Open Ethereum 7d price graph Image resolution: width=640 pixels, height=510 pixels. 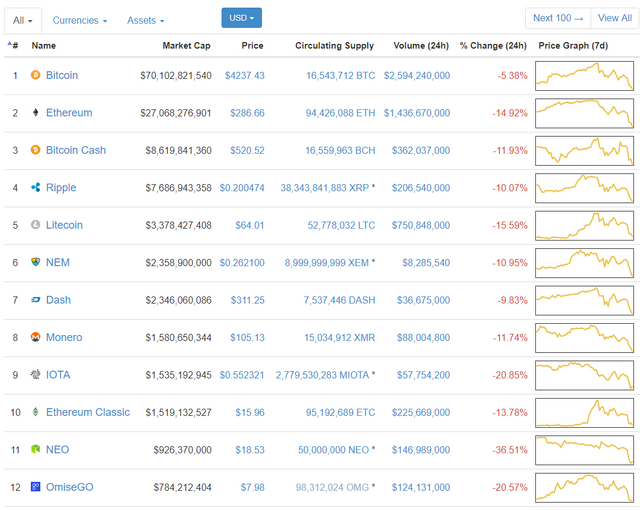(x=584, y=113)
